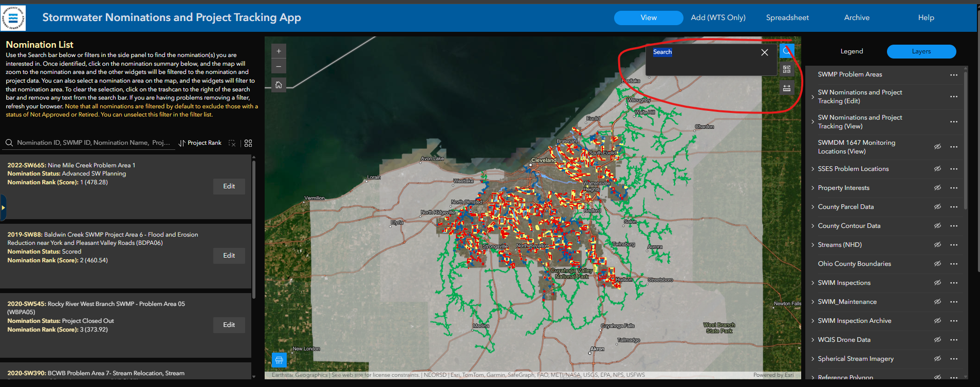Toggle visibility of SWIM Inspection Archive layer

click(937, 321)
